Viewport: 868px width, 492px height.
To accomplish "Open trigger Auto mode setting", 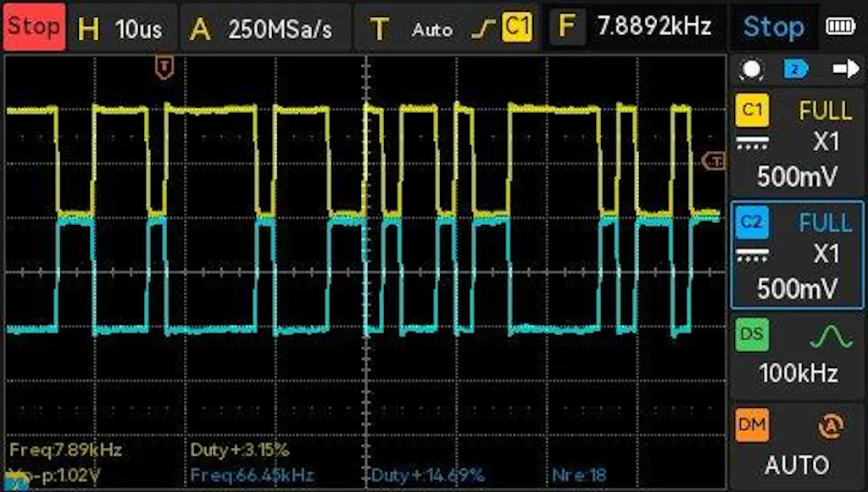I will coord(432,29).
